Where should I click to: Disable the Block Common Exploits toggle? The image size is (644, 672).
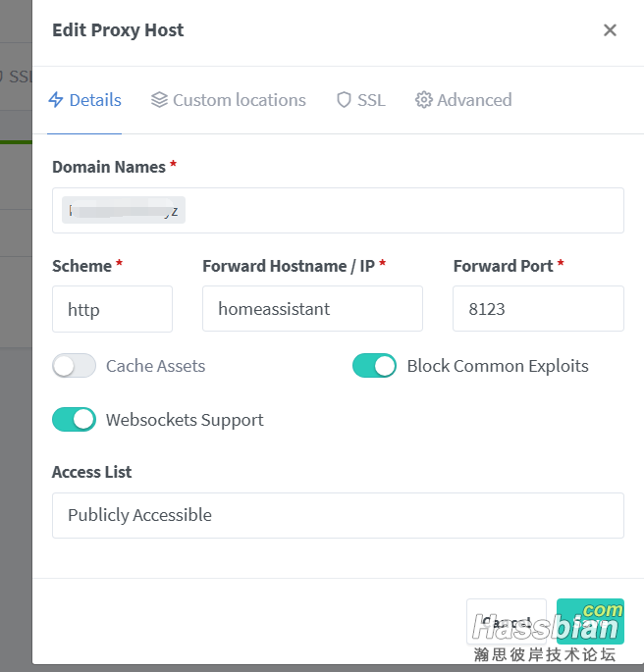click(374, 366)
